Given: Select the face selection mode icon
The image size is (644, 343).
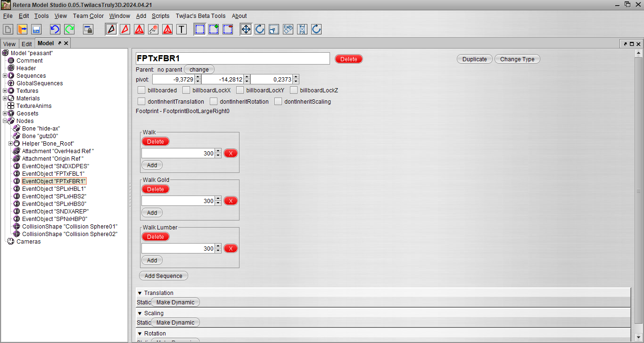Looking at the screenshot, I should pos(125,29).
